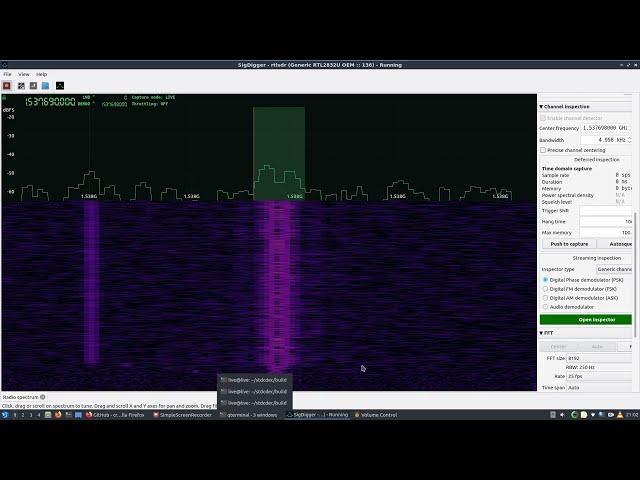This screenshot has height=480, width=640.
Task: Open the View menu
Action: [24, 74]
